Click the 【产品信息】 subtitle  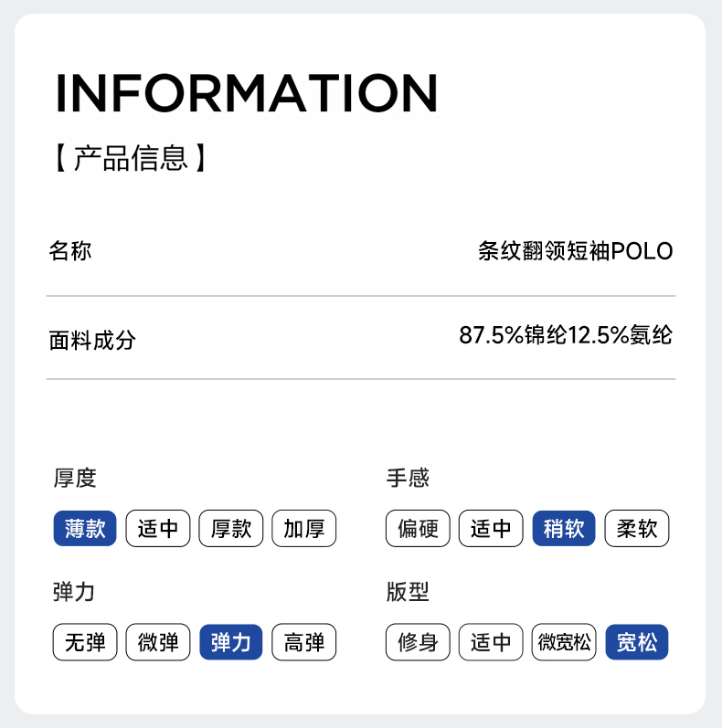131,157
